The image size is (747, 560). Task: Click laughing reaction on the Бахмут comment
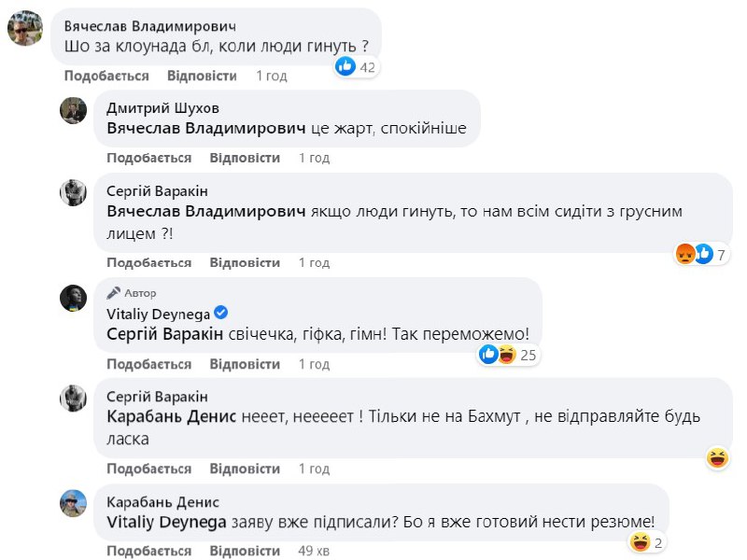(x=718, y=456)
